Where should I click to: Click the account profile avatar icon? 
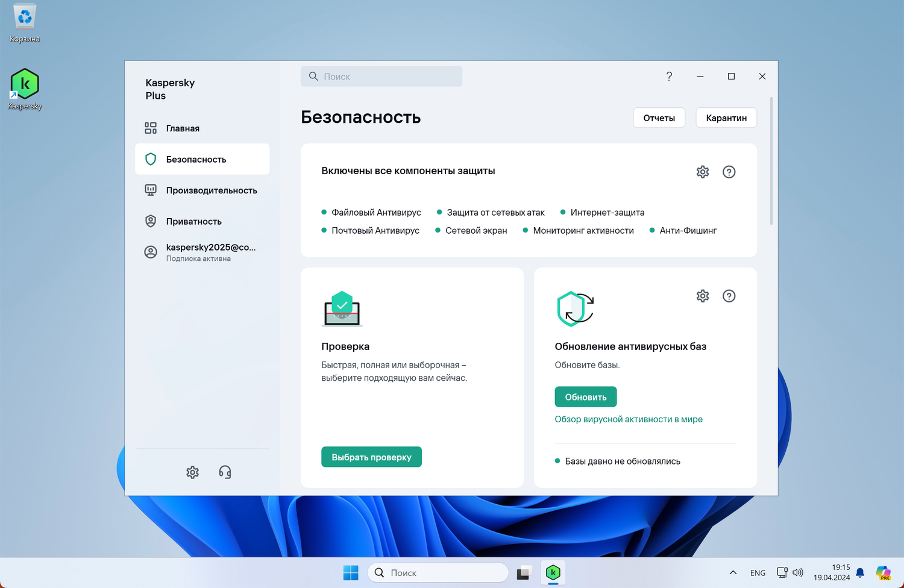[x=151, y=252]
